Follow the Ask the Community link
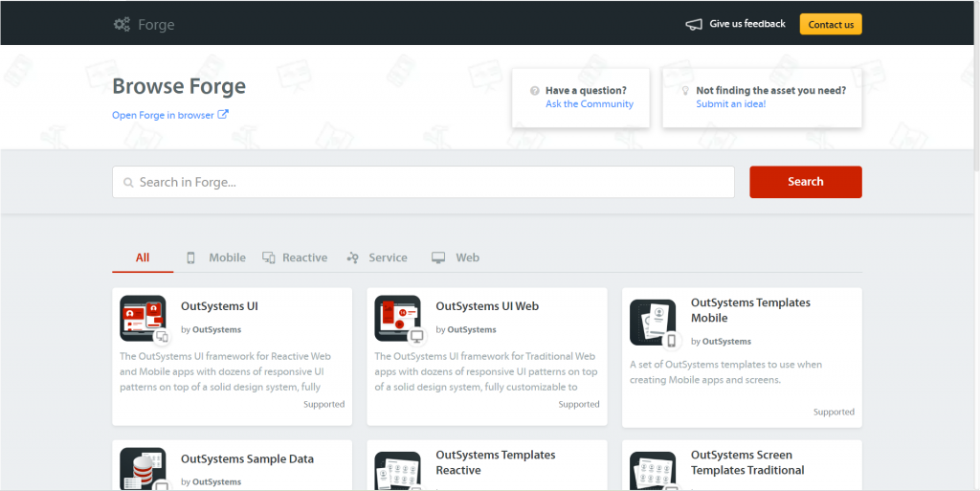Image resolution: width=980 pixels, height=491 pixels. point(590,103)
